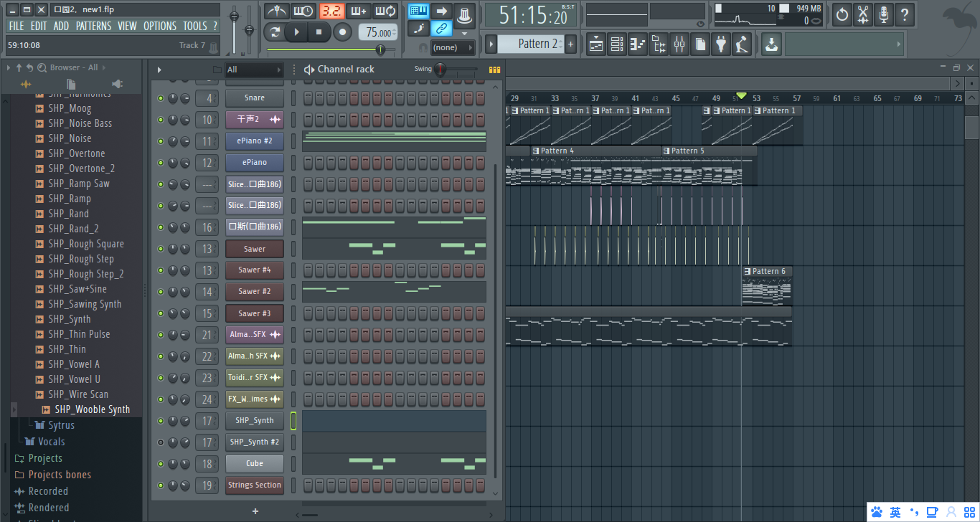Open the help question mark icon
This screenshot has height=522, width=980.
905,14
